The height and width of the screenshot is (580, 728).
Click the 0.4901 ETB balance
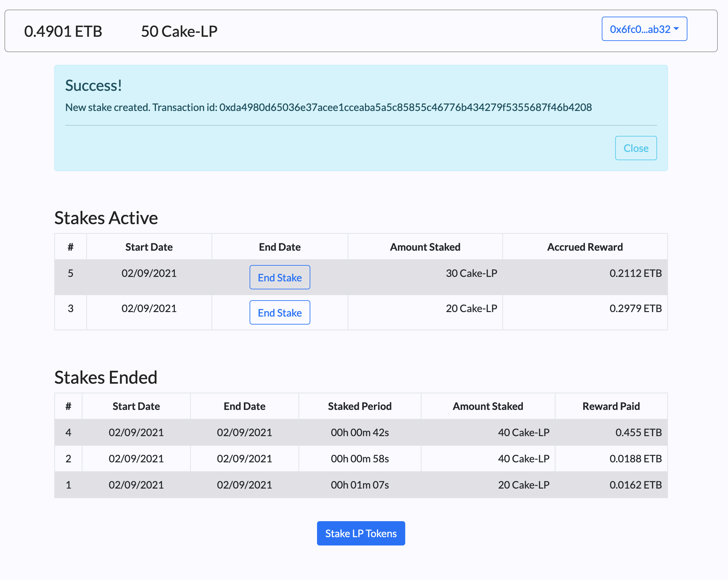pos(63,31)
